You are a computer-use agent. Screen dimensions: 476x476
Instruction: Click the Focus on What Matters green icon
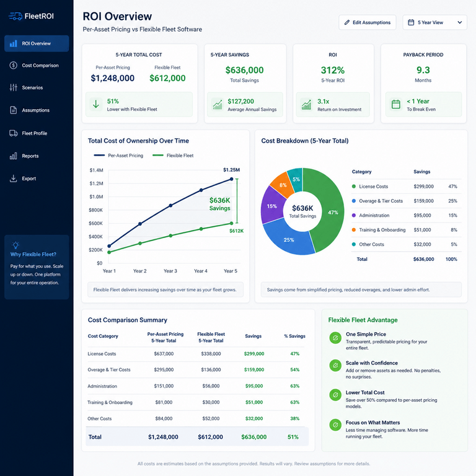pyautogui.click(x=335, y=425)
